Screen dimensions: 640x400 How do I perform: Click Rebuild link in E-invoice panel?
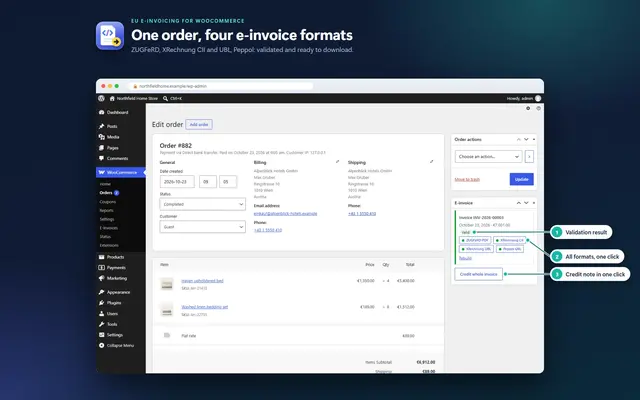coord(465,258)
